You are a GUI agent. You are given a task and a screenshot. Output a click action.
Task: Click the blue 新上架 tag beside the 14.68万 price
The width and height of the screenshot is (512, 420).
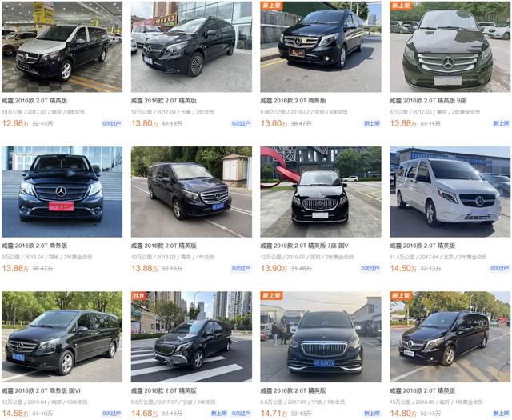pos(218,414)
